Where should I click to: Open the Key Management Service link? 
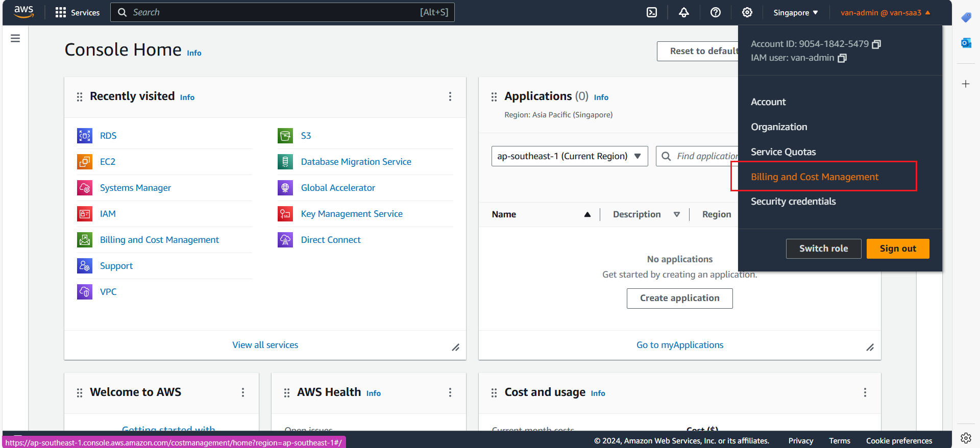352,214
